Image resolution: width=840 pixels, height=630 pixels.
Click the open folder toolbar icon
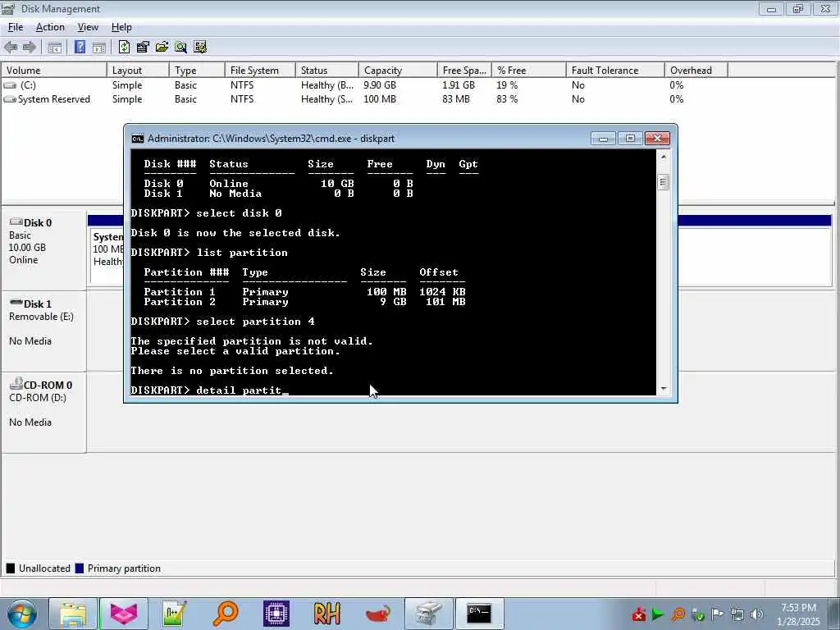coord(162,47)
